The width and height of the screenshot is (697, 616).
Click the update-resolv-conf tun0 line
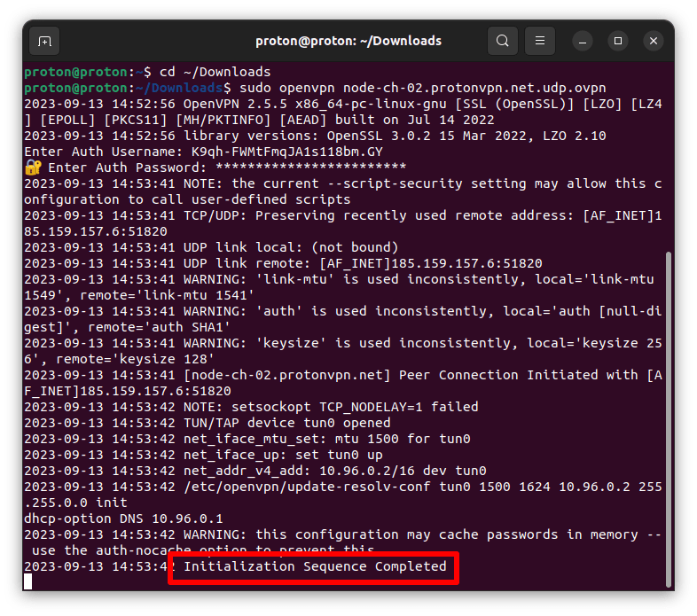(342, 495)
